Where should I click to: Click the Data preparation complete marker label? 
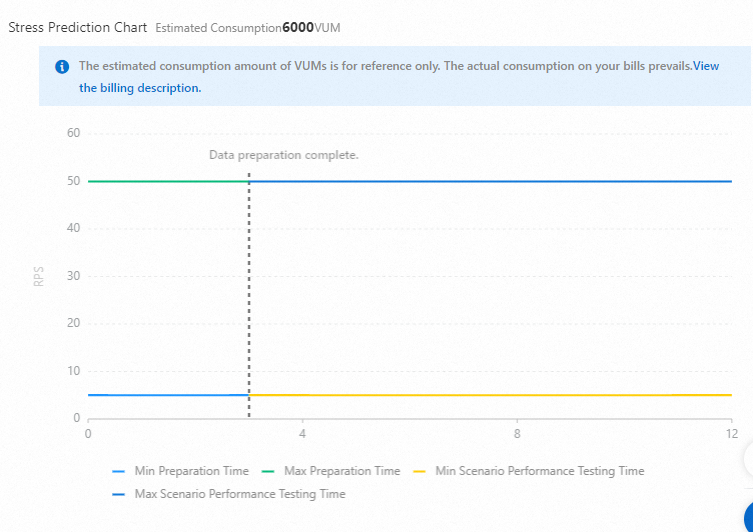(x=284, y=155)
